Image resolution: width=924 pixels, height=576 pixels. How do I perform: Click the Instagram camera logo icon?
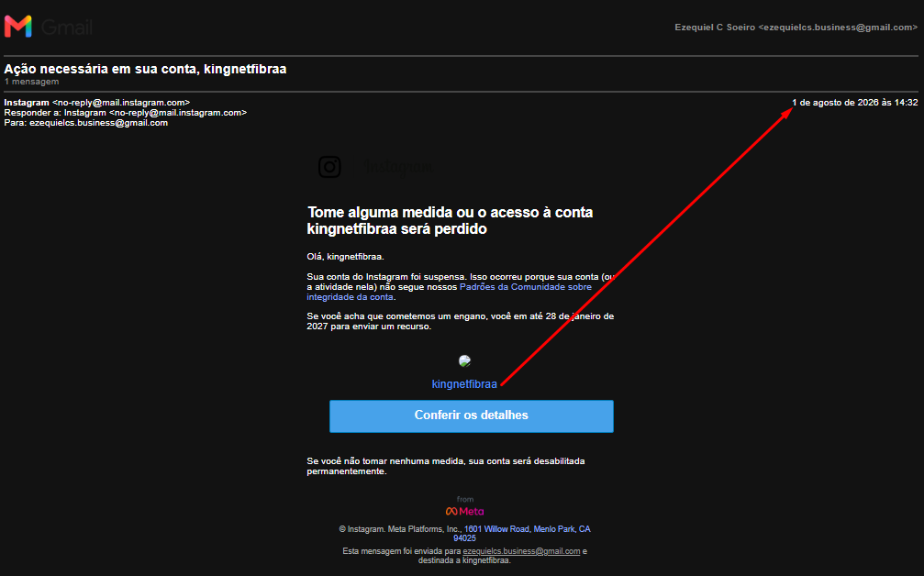pyautogui.click(x=329, y=167)
